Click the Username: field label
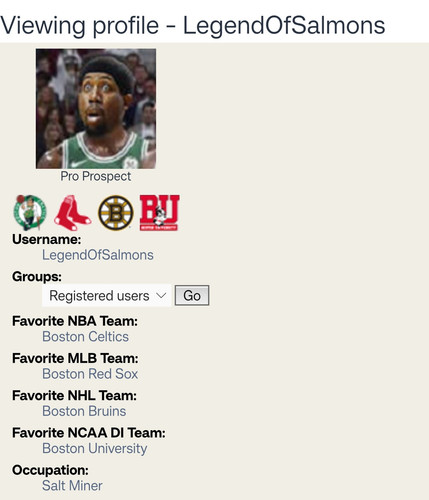 (x=47, y=239)
